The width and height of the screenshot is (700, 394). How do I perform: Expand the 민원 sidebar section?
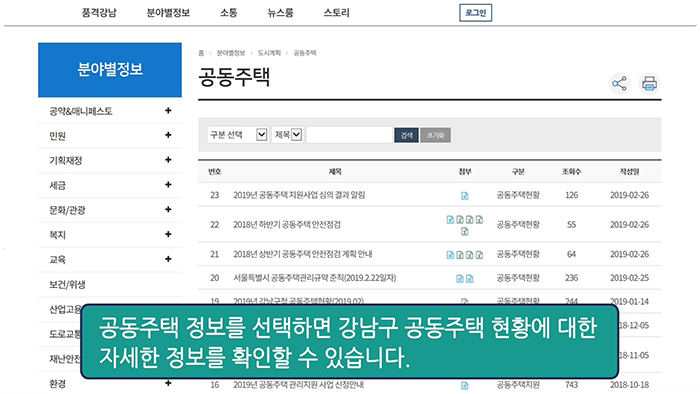click(x=168, y=135)
